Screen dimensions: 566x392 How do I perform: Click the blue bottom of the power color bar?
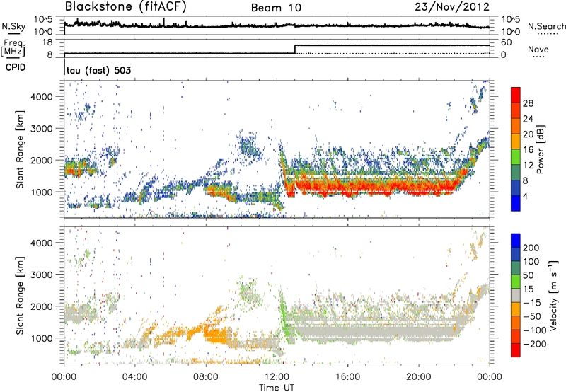[516, 203]
